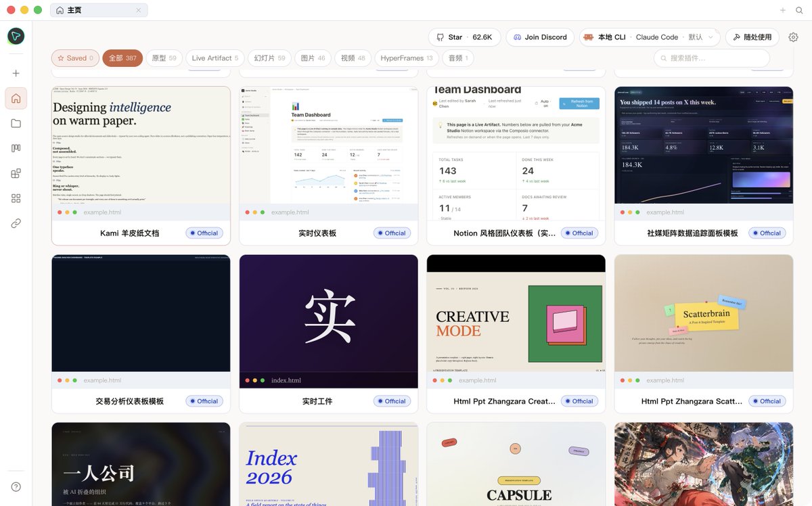Click the 社媒矩阵数据追踪面板模板 title

pyautogui.click(x=692, y=233)
